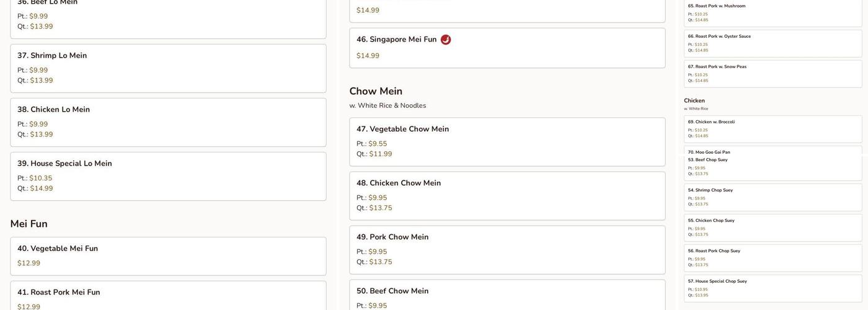Select 65. Roast Pork w. Mushroom
Image resolution: width=868 pixels, height=310 pixels.
(x=717, y=6)
